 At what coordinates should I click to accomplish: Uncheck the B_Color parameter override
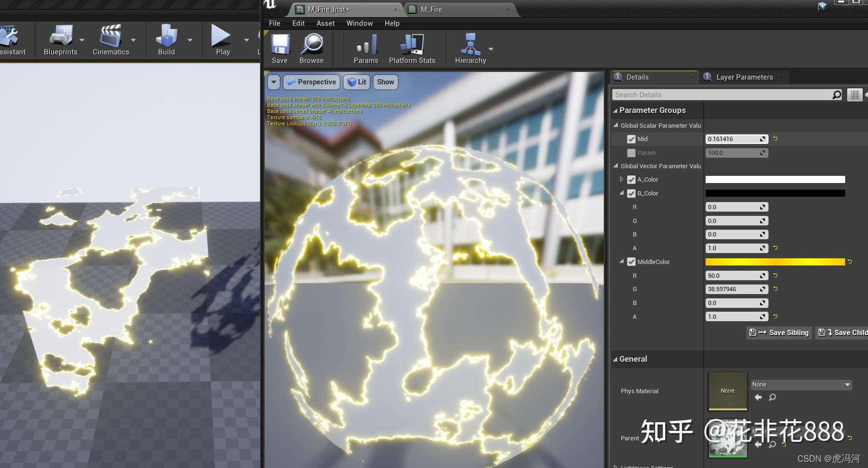click(x=631, y=193)
